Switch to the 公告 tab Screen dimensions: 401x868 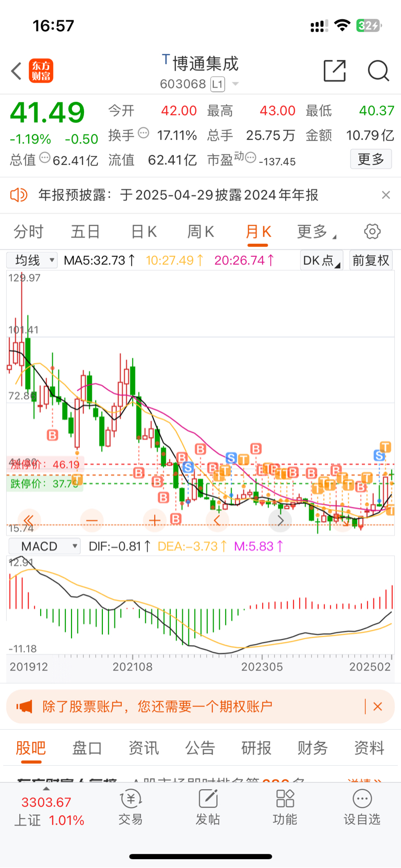[x=200, y=747]
